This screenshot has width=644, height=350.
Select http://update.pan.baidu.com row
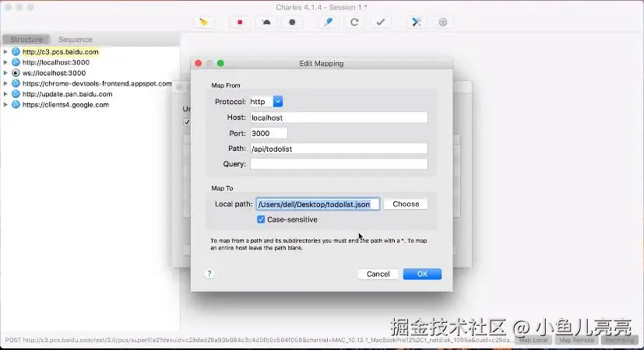click(67, 94)
